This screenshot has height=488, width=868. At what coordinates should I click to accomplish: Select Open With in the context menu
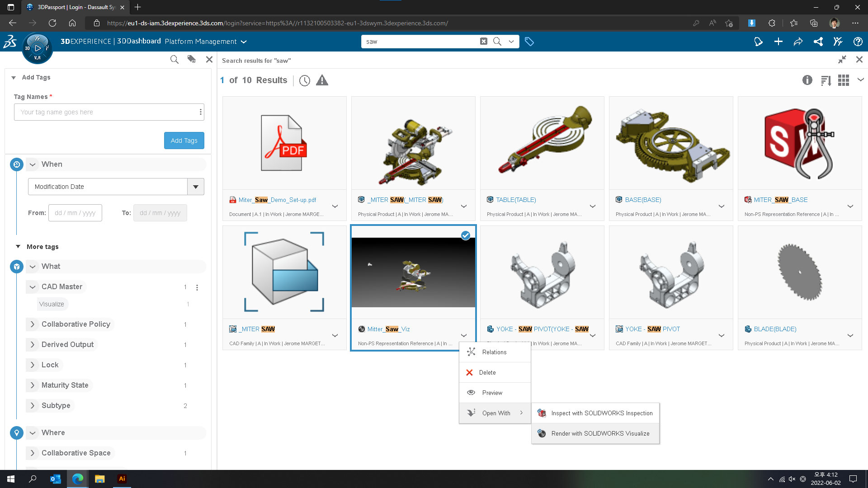coord(495,413)
